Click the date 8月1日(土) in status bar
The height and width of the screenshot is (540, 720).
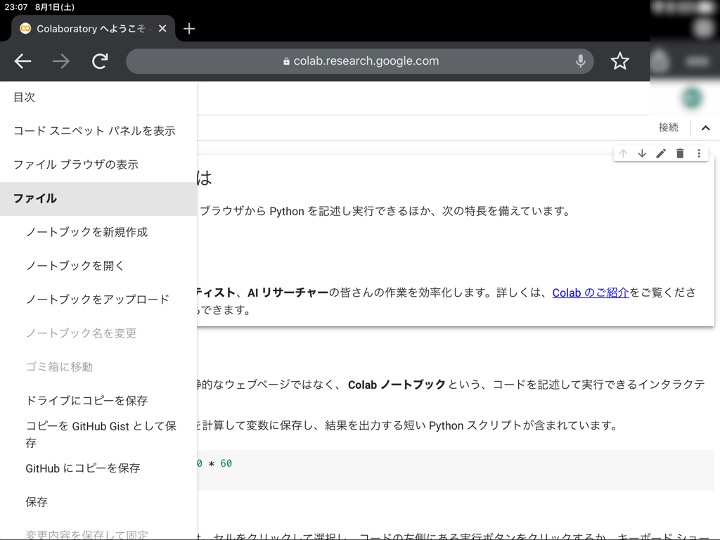55,7
